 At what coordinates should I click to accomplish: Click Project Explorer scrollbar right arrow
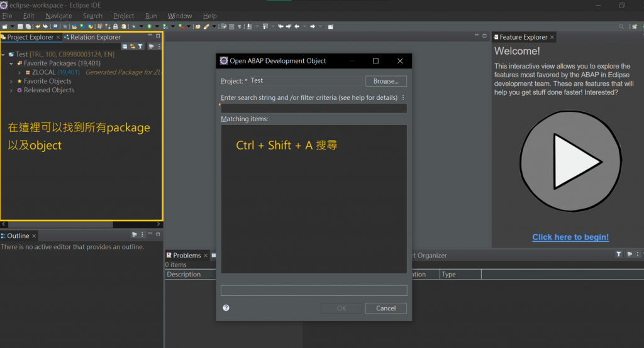coord(158,224)
